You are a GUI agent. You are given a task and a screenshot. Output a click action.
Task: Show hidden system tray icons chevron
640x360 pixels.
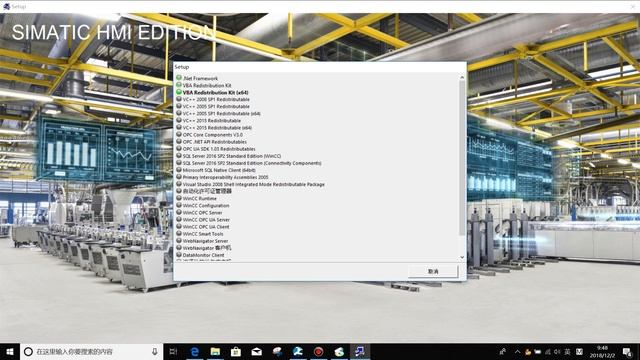pyautogui.click(x=517, y=351)
